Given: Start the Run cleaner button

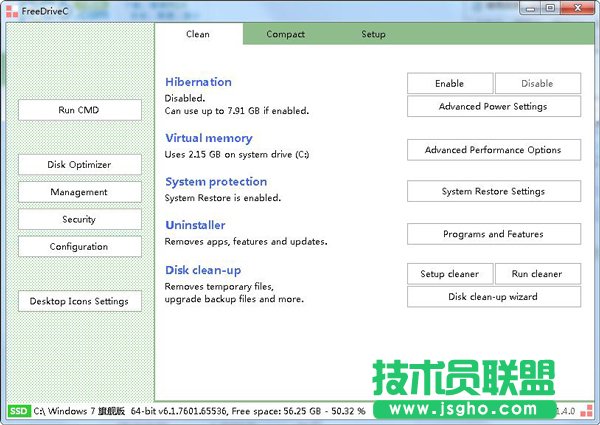Looking at the screenshot, I should coord(537,274).
